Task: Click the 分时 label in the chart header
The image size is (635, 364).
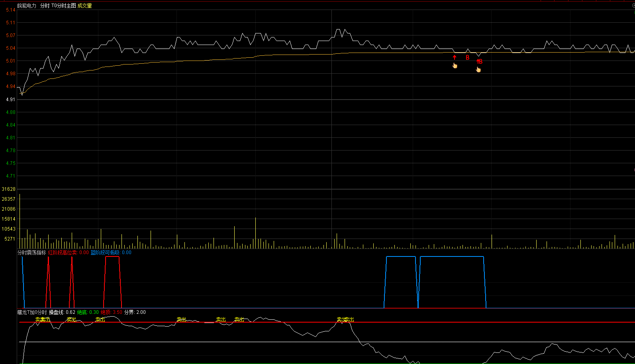Action: click(45, 6)
